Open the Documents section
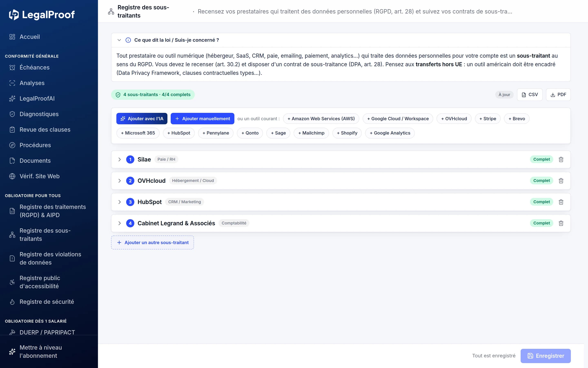The width and height of the screenshot is (588, 368). (49, 161)
